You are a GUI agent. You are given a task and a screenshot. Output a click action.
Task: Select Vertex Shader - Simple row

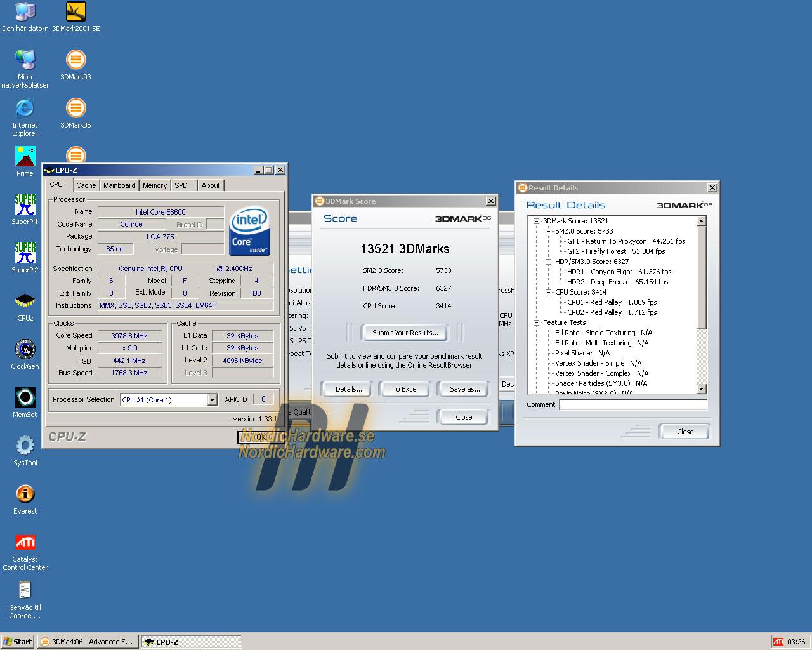(598, 363)
